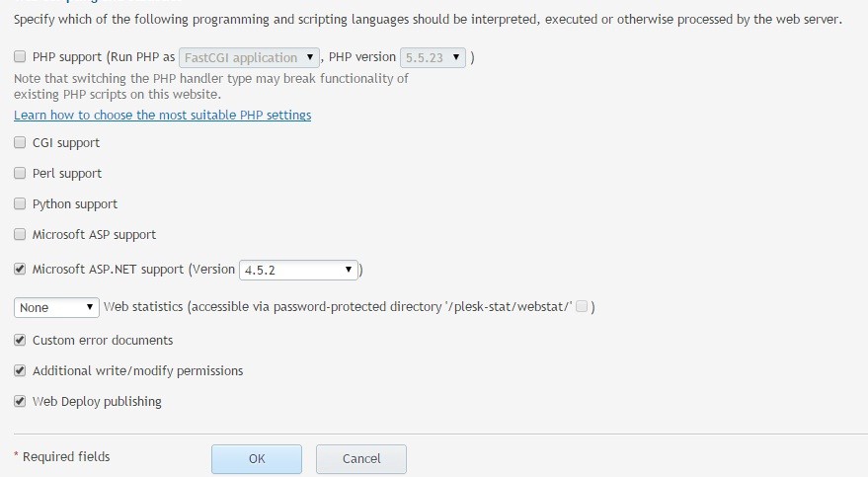Disable Additional write/modify permissions checkbox
The width and height of the screenshot is (868, 477).
(21, 371)
